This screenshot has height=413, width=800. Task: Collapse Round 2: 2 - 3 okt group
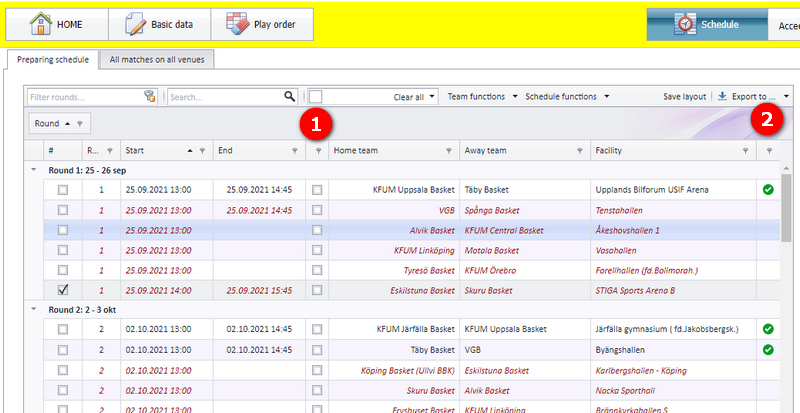click(34, 309)
